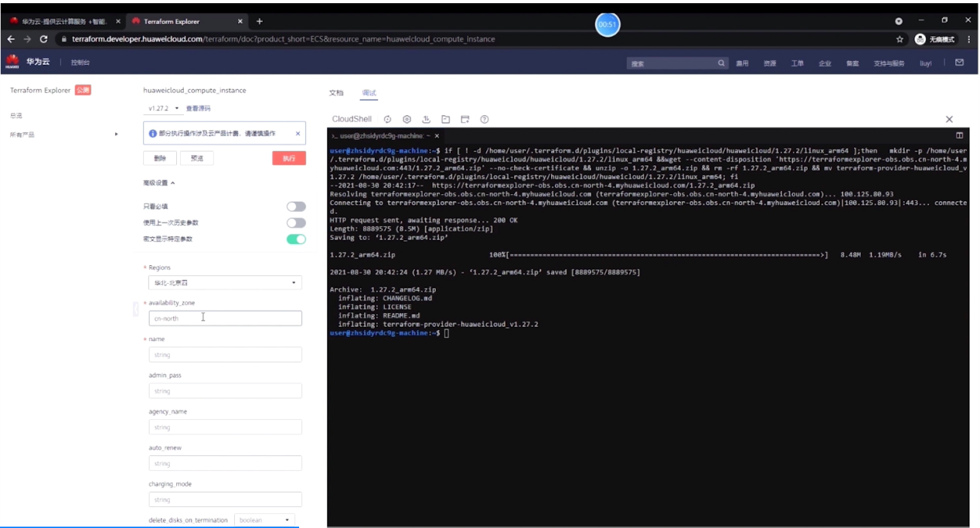Switch to the 调试 tab
The width and height of the screenshot is (980, 528).
pyautogui.click(x=369, y=93)
